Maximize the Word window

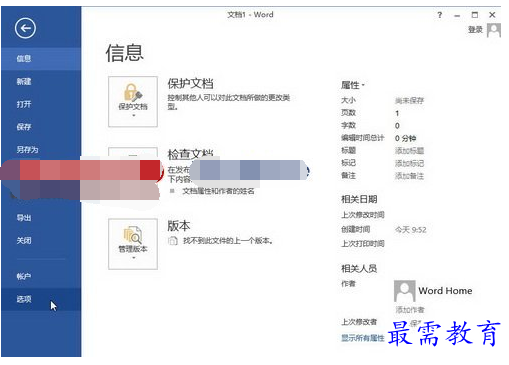pos(475,15)
